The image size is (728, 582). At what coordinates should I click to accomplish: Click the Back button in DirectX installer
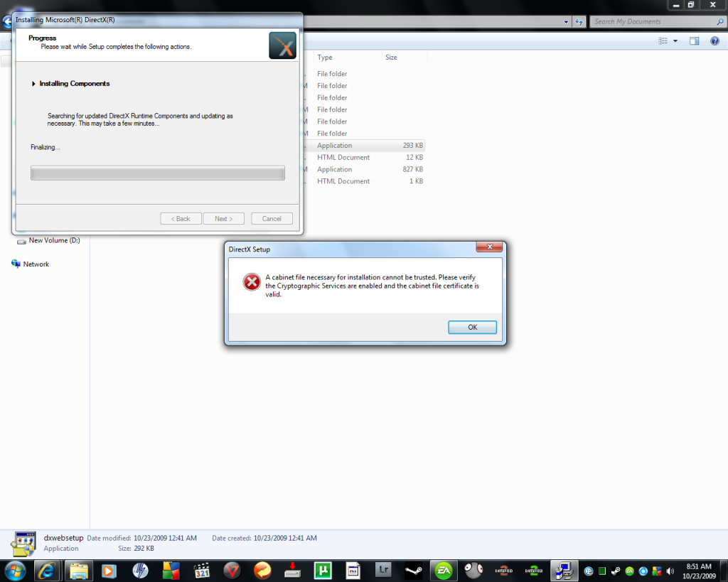pyautogui.click(x=181, y=219)
